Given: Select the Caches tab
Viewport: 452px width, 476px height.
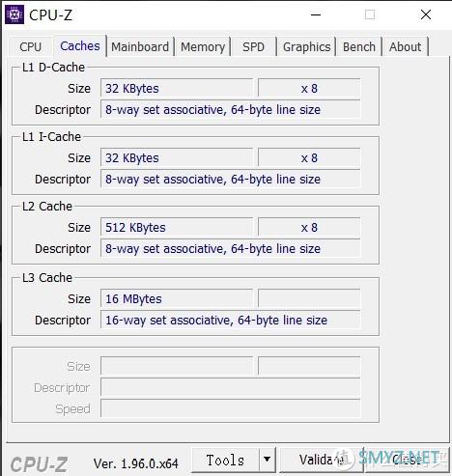Looking at the screenshot, I should click(80, 46).
